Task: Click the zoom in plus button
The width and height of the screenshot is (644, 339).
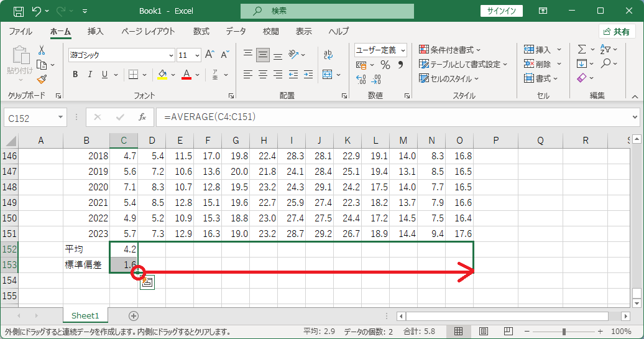Action: [x=600, y=331]
